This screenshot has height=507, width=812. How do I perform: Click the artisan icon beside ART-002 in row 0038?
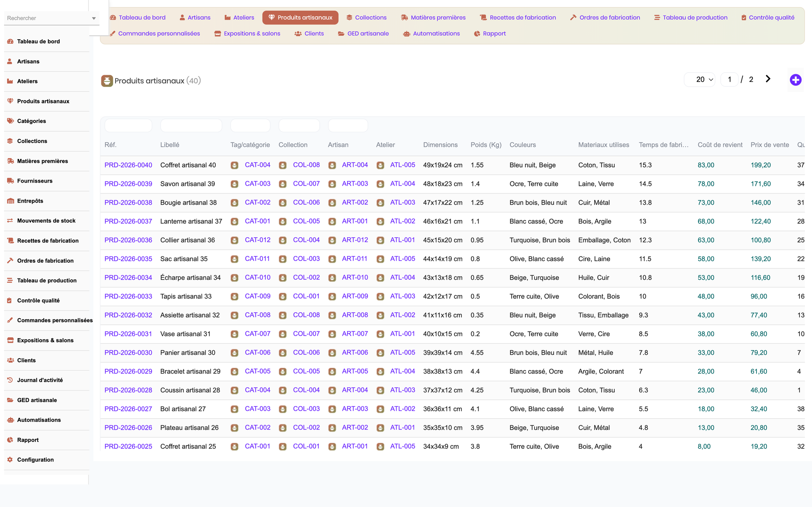[332, 203]
